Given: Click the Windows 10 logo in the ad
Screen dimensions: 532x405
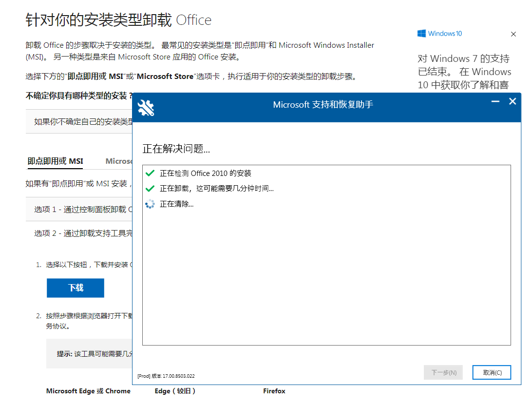Looking at the screenshot, I should [439, 33].
